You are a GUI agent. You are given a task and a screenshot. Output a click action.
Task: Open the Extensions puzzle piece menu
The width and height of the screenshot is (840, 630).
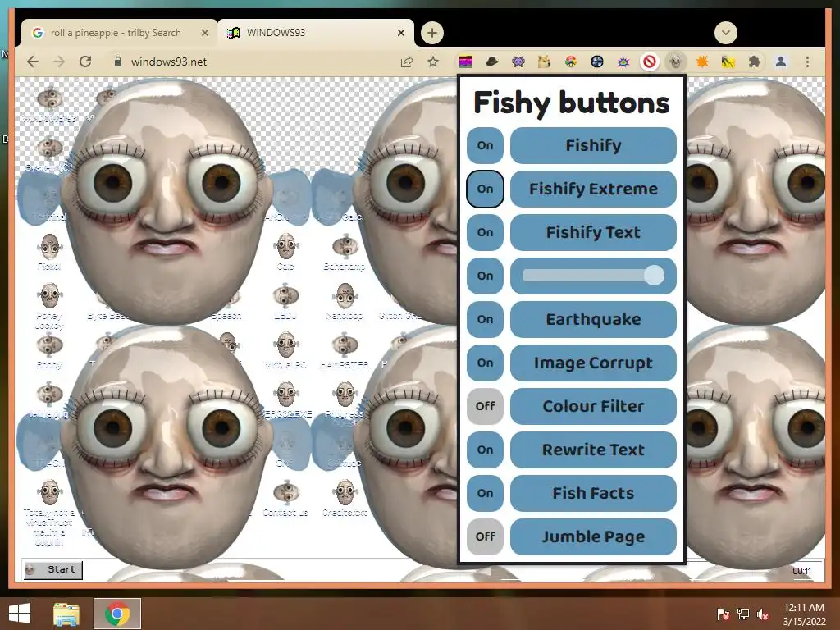[x=755, y=62]
